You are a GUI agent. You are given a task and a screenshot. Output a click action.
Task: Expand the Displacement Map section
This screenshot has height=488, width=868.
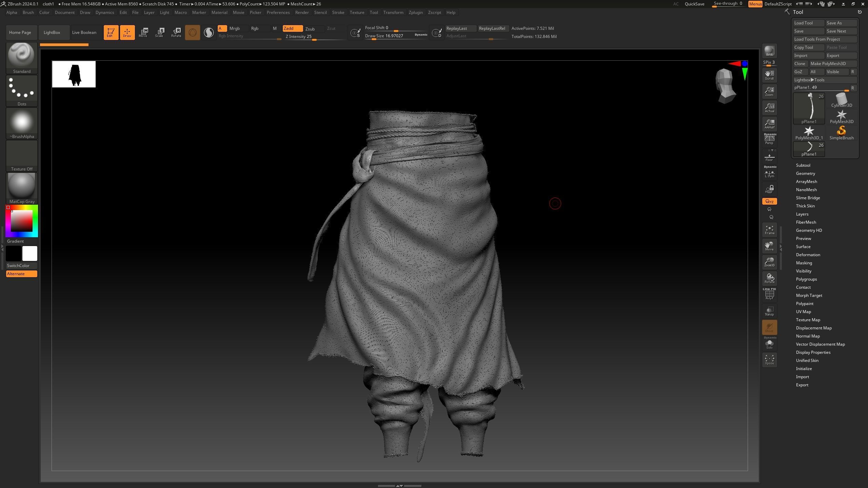(x=813, y=328)
